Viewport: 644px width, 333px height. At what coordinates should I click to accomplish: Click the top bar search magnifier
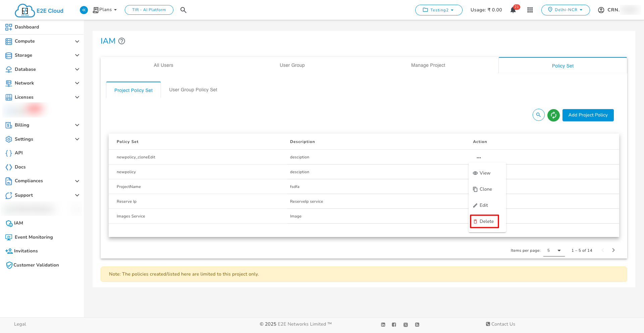tap(183, 10)
